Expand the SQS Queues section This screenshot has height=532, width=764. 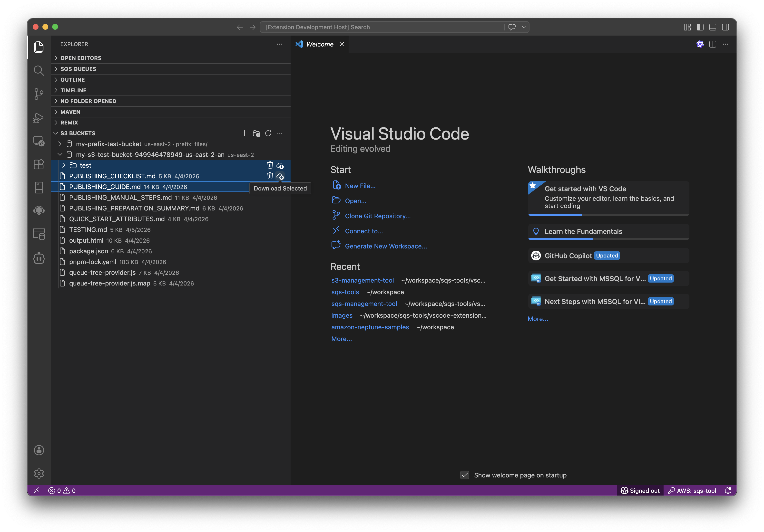point(170,69)
